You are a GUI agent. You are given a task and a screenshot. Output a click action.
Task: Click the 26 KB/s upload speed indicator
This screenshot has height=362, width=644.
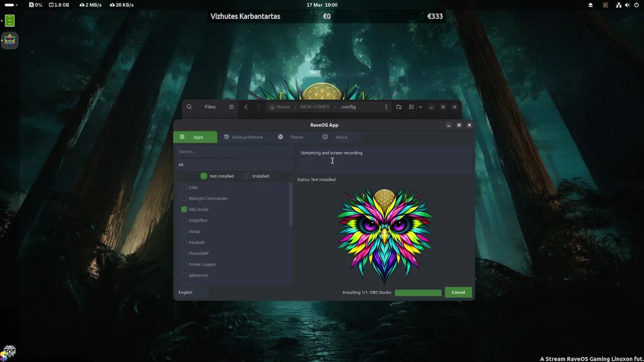tap(121, 5)
